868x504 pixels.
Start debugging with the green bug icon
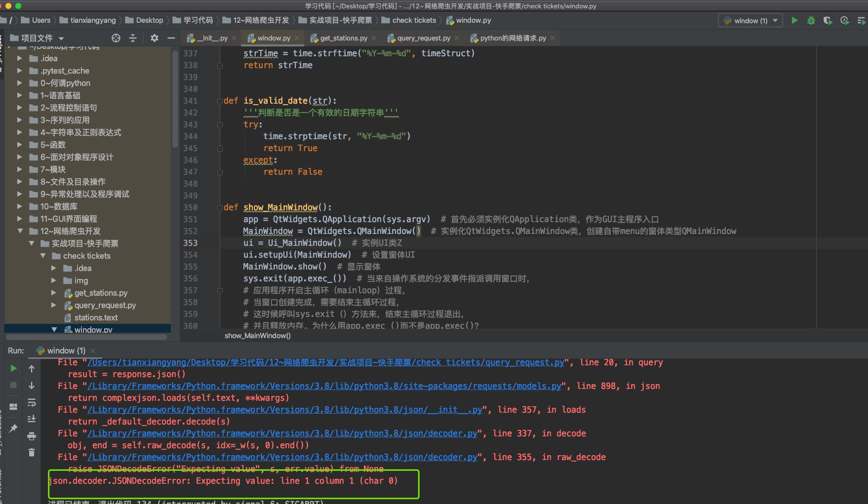point(811,20)
